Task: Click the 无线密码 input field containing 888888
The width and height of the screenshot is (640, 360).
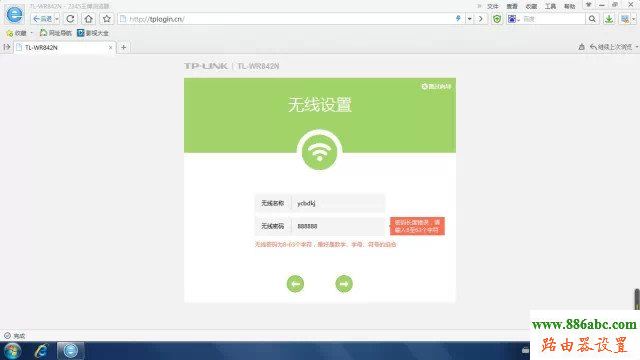Action: coord(338,226)
